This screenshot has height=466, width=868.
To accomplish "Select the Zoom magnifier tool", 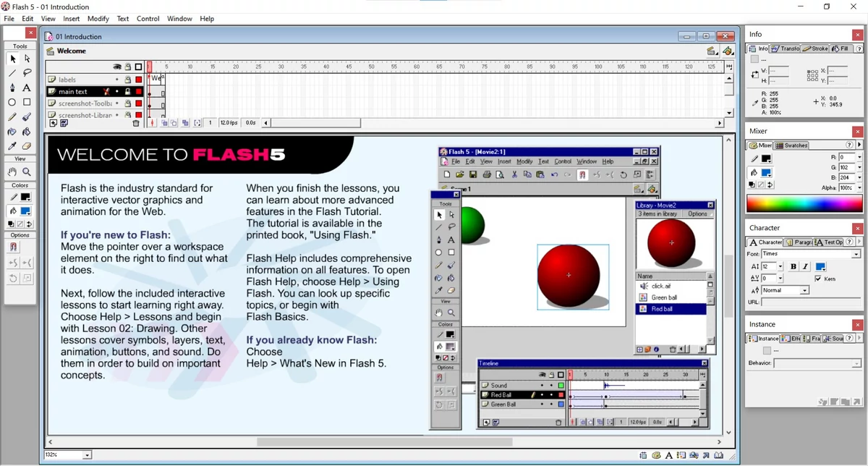I will click(x=27, y=172).
